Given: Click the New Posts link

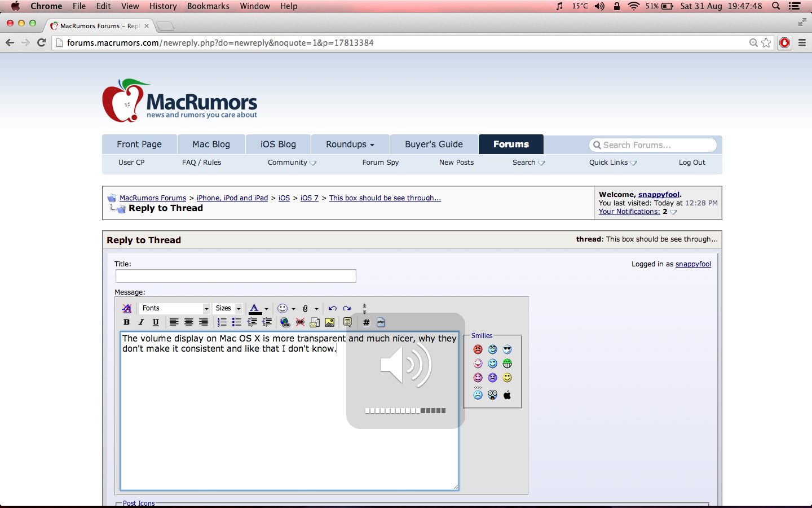Looking at the screenshot, I should pyautogui.click(x=456, y=163).
